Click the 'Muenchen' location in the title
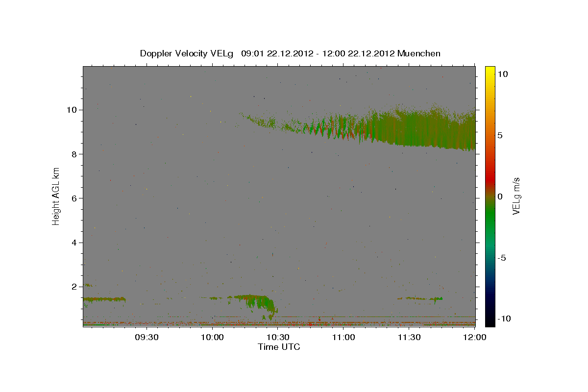 pyautogui.click(x=419, y=53)
